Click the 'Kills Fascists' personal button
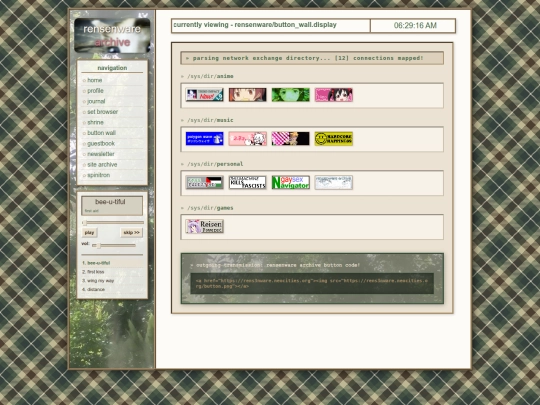Viewport: 540px width, 405px height. point(248,183)
